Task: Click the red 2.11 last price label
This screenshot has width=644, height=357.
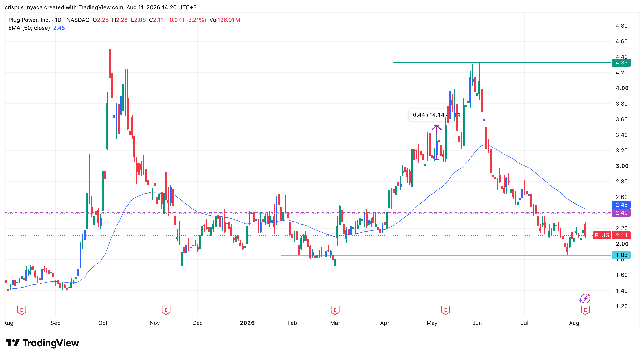Action: pos(621,235)
